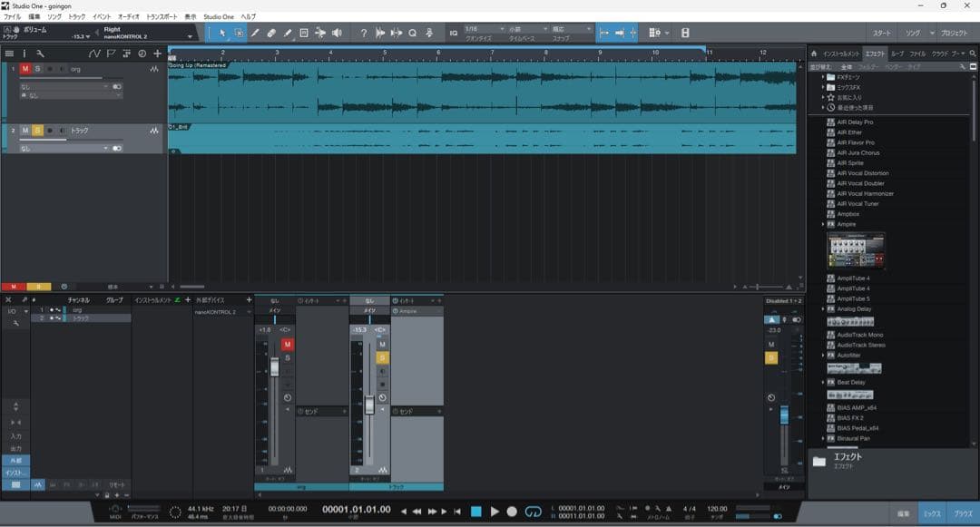Viewport: 980px width, 527px height.
Task: Switch to the ループ browser tab
Action: tap(897, 54)
